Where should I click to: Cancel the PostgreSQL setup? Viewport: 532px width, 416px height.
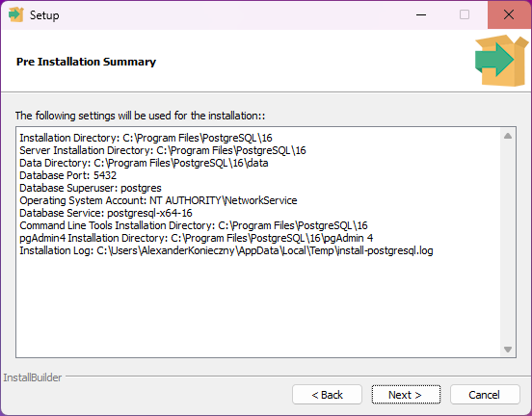pos(485,394)
